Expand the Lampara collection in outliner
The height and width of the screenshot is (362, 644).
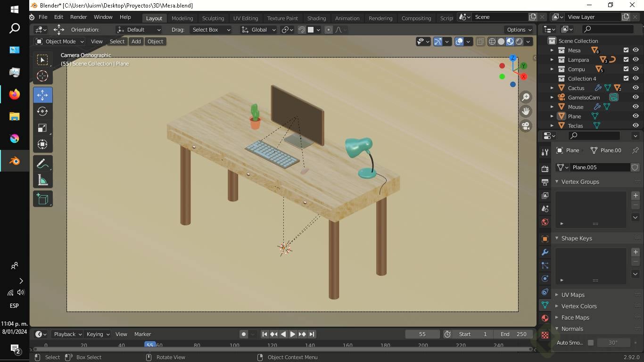[552, 60]
